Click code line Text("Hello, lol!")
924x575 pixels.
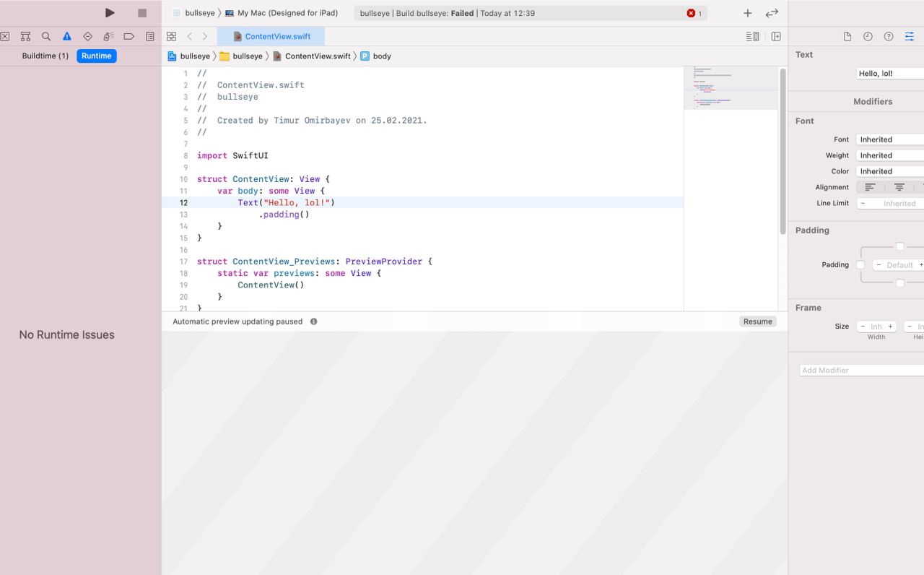point(287,202)
